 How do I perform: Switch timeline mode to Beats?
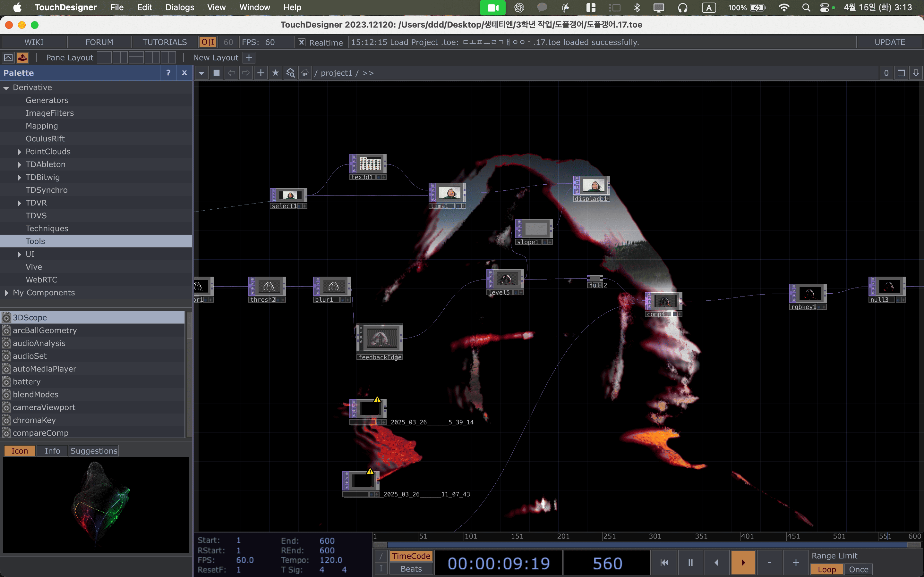tap(411, 569)
